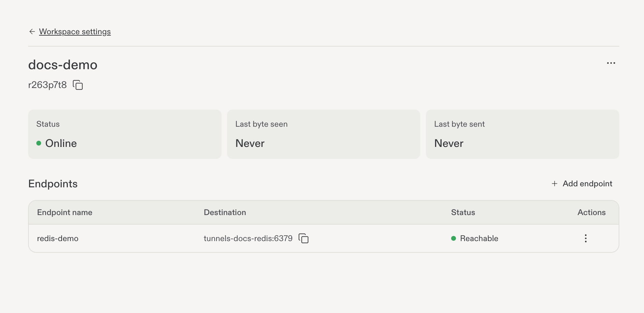Open the docs-demo more options menu
Screen dimensions: 644x313
coord(611,63)
